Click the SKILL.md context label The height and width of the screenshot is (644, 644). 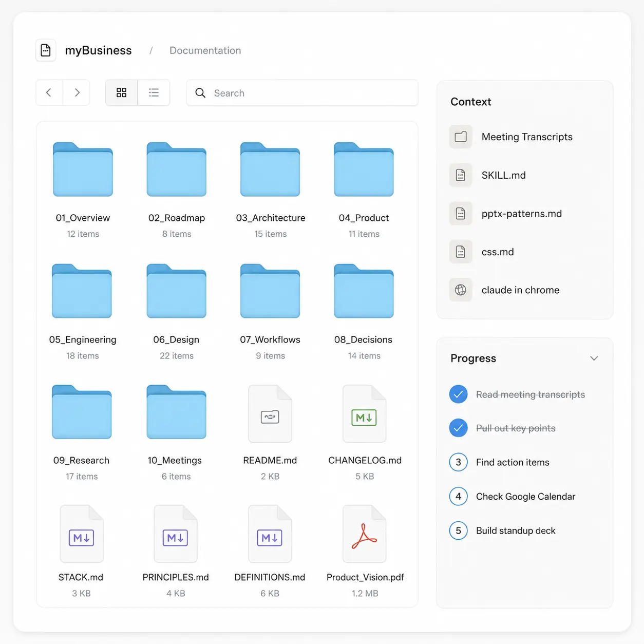click(504, 175)
